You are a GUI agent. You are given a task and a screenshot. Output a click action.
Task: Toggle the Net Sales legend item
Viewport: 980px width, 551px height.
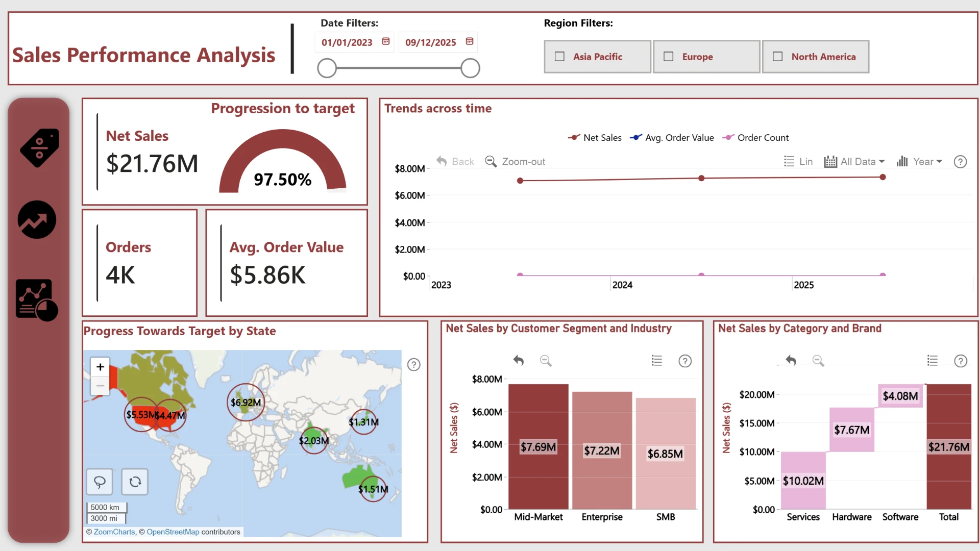595,138
